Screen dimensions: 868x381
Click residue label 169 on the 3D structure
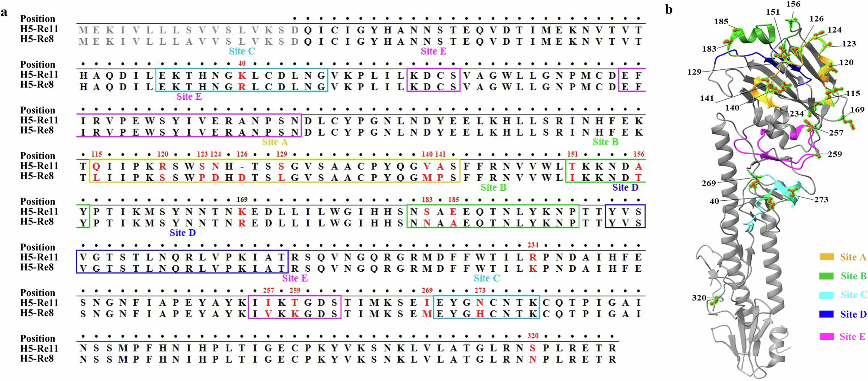857,110
